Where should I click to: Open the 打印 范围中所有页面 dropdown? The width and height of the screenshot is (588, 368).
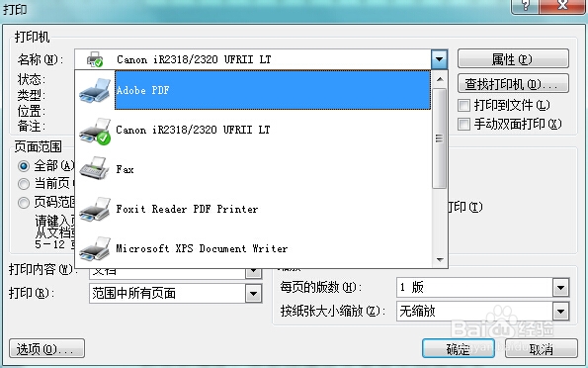[254, 294]
